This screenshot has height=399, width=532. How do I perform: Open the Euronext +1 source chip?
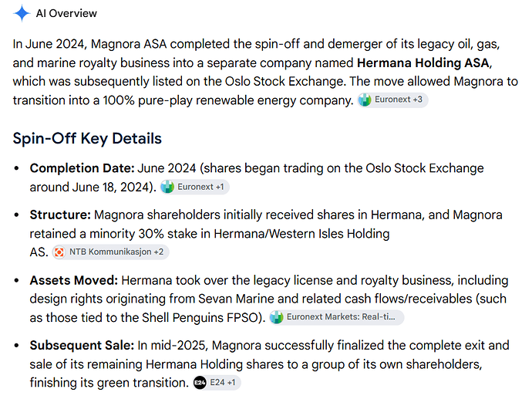(195, 187)
